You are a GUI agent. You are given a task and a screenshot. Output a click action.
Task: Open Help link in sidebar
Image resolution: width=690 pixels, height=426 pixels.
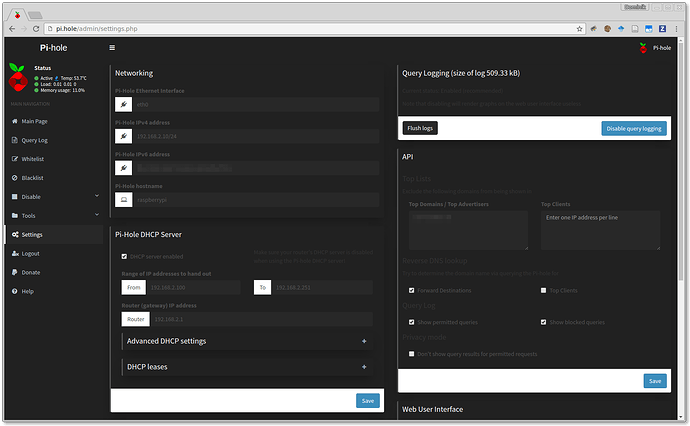point(27,291)
